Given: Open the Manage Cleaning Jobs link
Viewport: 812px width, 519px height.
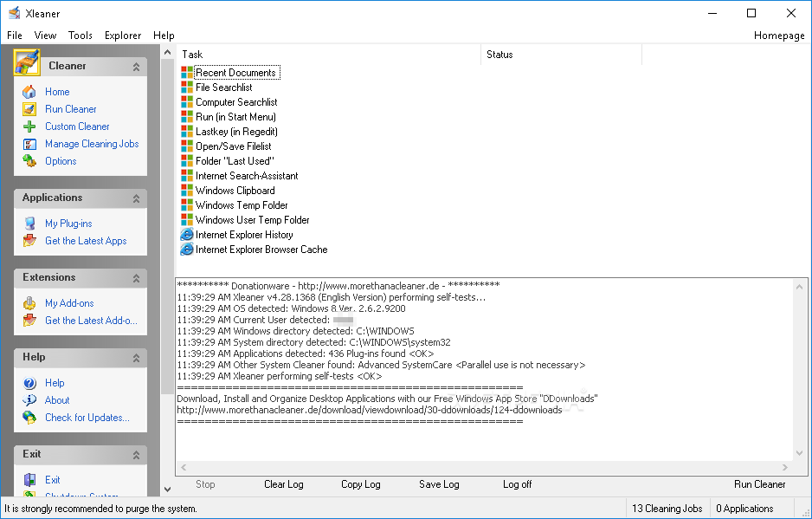Looking at the screenshot, I should 92,144.
